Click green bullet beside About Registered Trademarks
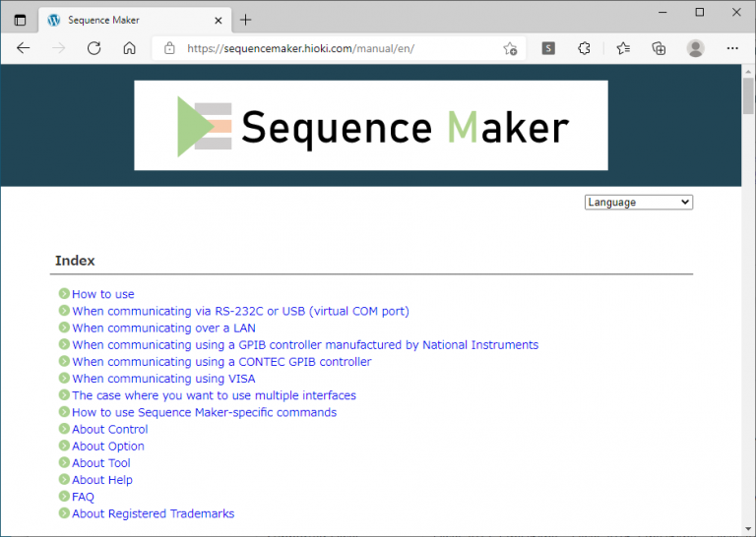This screenshot has height=537, width=756. tap(64, 512)
